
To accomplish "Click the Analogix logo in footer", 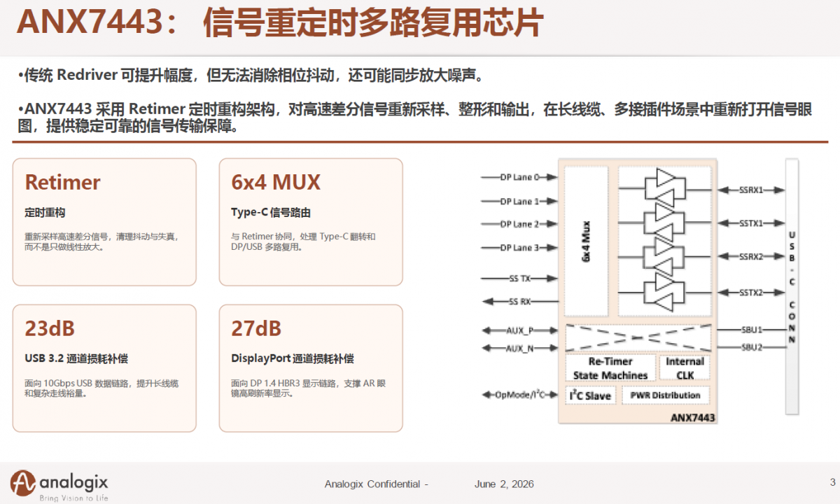I will [x=59, y=485].
